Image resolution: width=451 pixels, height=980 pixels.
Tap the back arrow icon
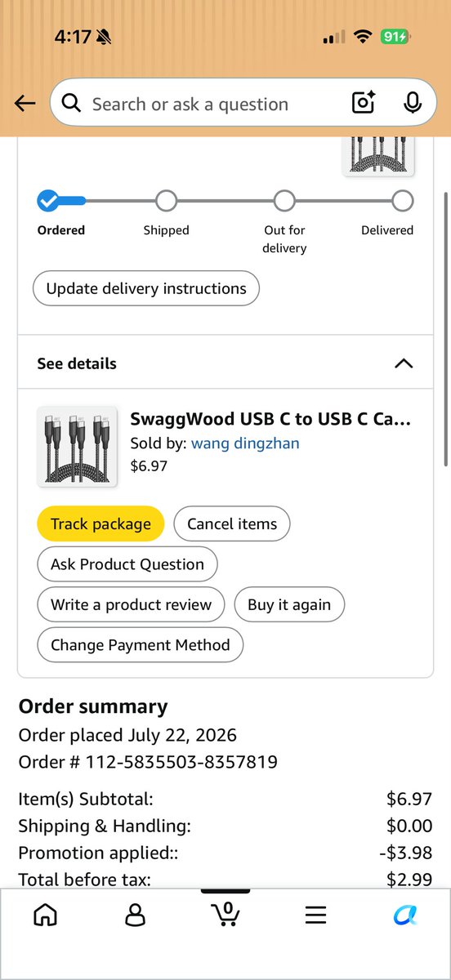pyautogui.click(x=25, y=104)
